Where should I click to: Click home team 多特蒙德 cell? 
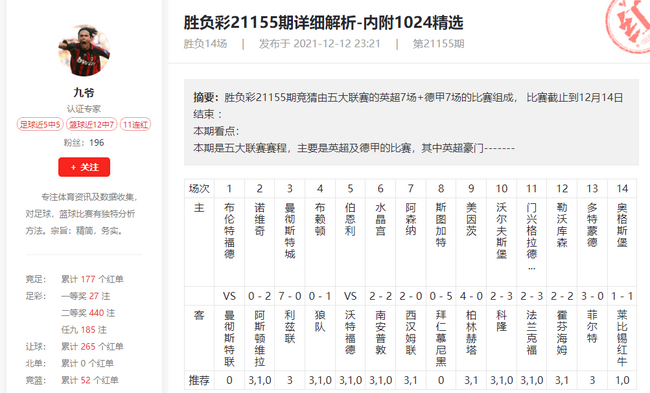point(592,242)
